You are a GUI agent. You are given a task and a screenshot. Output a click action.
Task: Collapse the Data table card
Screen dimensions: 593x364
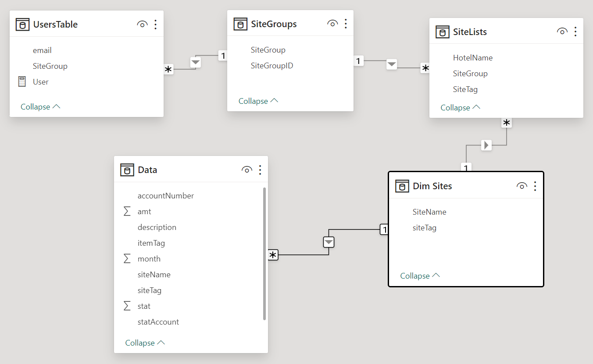[145, 343]
